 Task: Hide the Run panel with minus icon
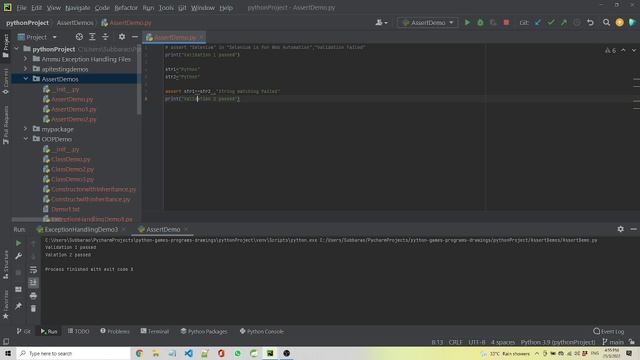633,229
